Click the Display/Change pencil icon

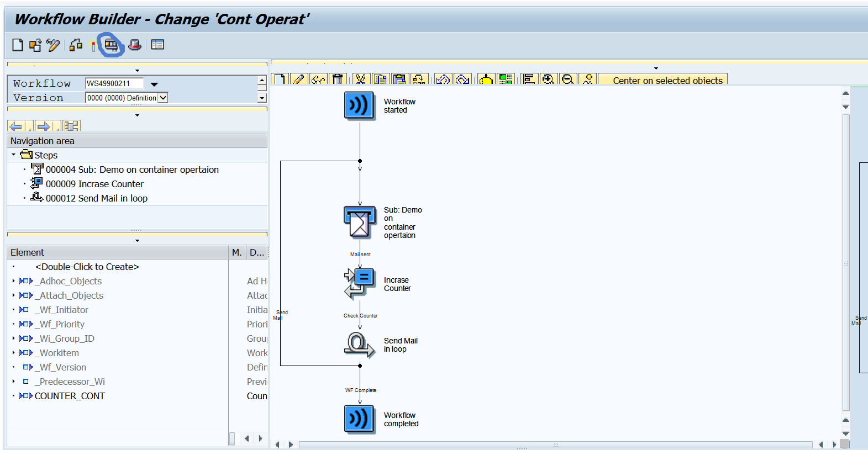[x=53, y=45]
